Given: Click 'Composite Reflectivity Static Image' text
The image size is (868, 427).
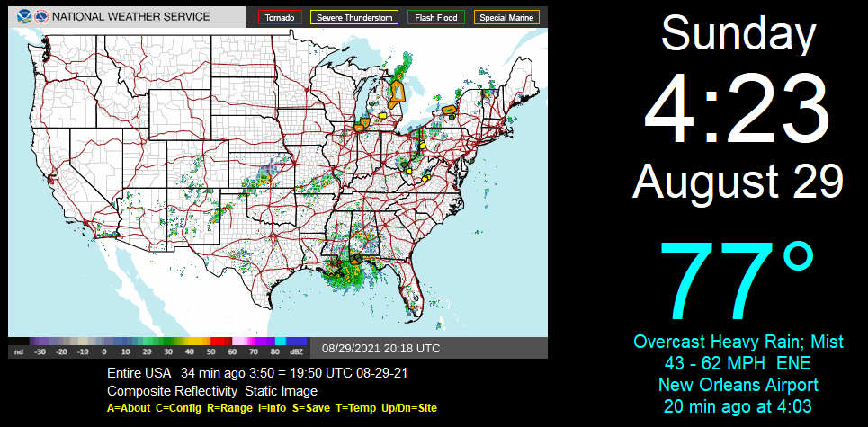Looking at the screenshot, I should (212, 391).
